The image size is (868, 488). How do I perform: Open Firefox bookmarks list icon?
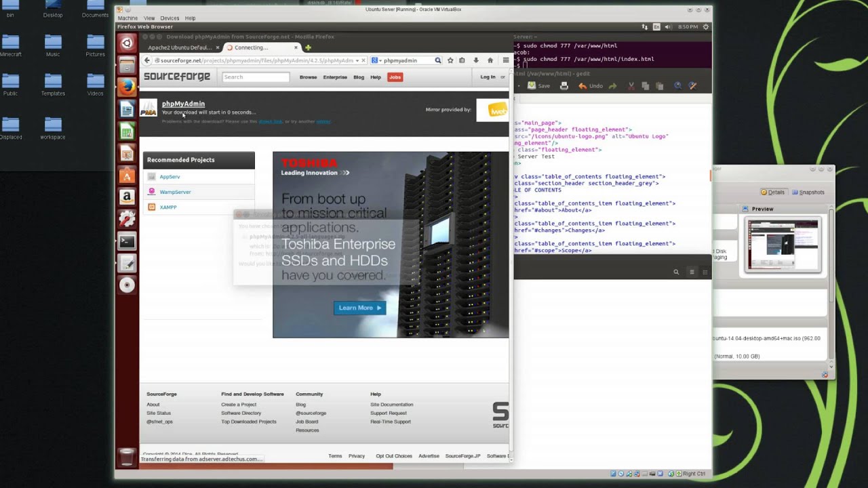tap(462, 60)
